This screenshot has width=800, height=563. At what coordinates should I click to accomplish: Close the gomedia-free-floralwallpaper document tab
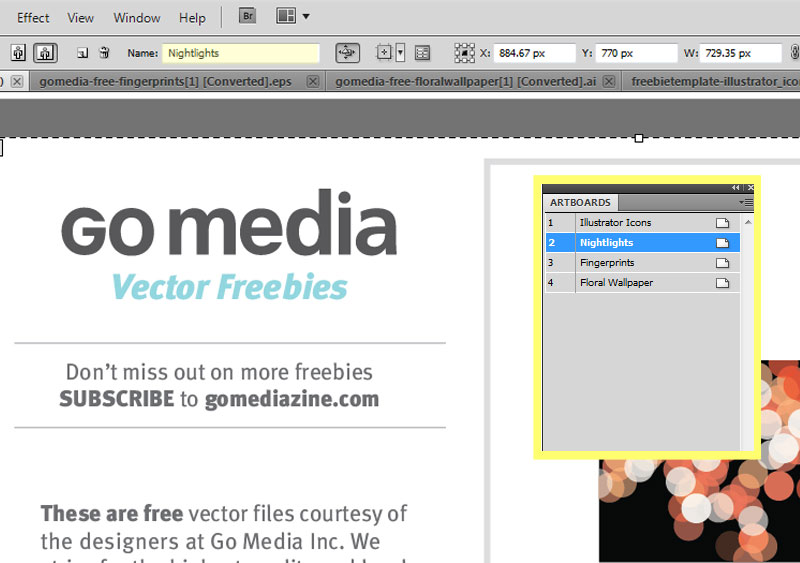point(609,82)
